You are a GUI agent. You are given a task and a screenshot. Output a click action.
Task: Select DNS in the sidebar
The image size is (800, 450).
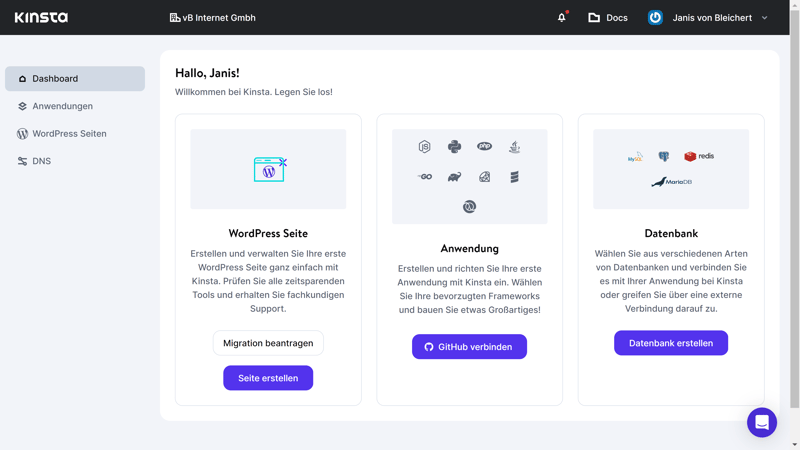pos(41,161)
